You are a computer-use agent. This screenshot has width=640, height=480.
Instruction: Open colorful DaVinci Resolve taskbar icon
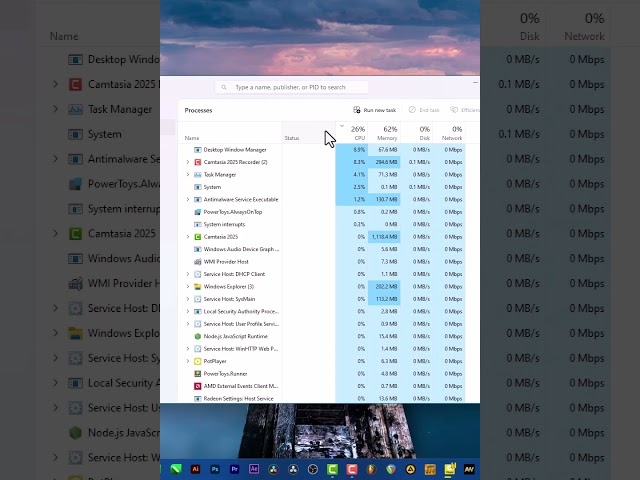point(273,469)
